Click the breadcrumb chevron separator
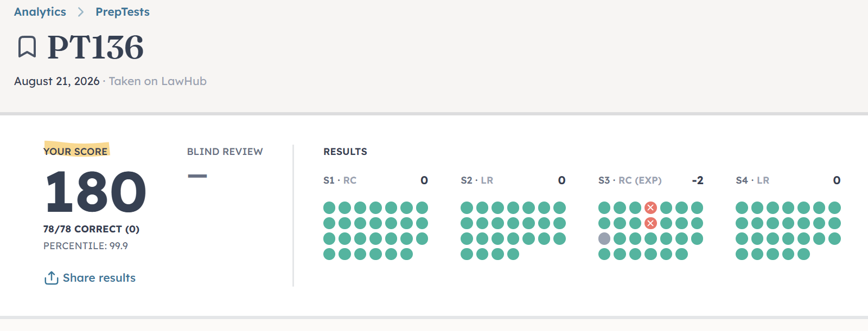Viewport: 868px width, 331px height. tap(81, 12)
